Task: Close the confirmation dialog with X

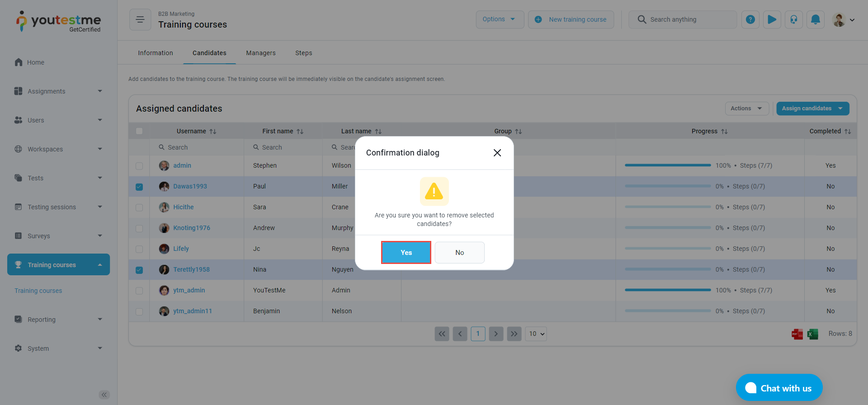Action: 497,153
